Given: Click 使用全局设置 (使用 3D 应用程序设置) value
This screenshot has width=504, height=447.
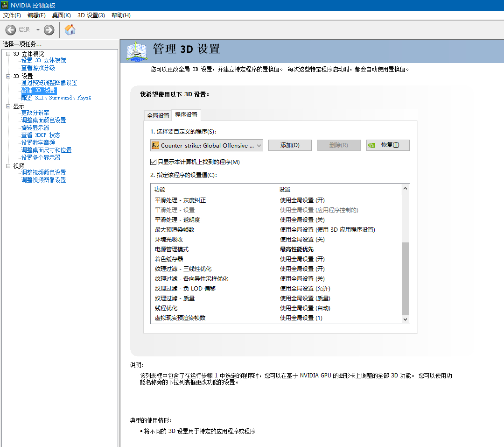Looking at the screenshot, I should click(328, 230).
